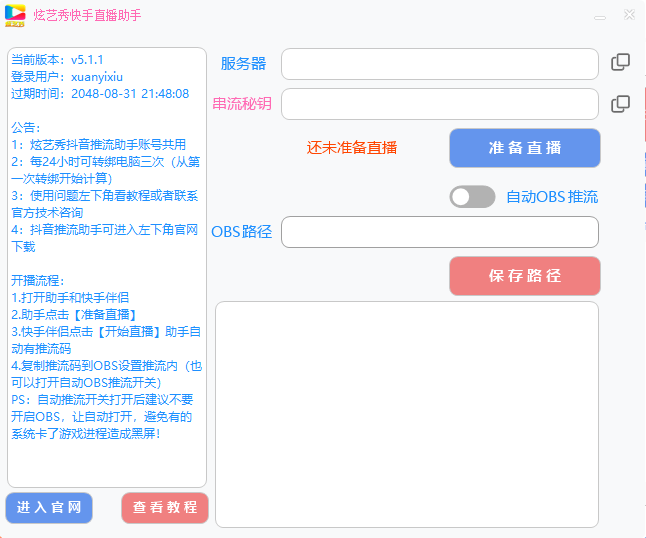Viewport: 646px width, 538px height.
Task: Click the 自动OBS推流 label
Action: point(552,196)
